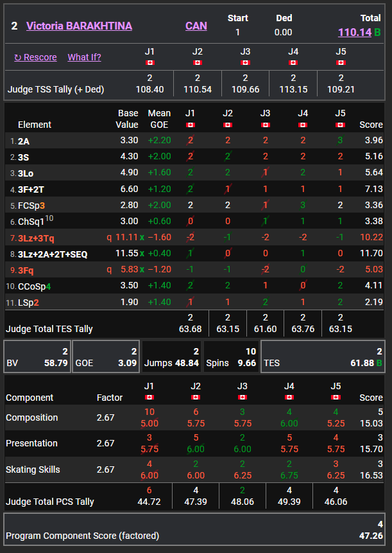Click the green B badge next to total 110.14
This screenshot has width=392, height=553.
click(377, 32)
